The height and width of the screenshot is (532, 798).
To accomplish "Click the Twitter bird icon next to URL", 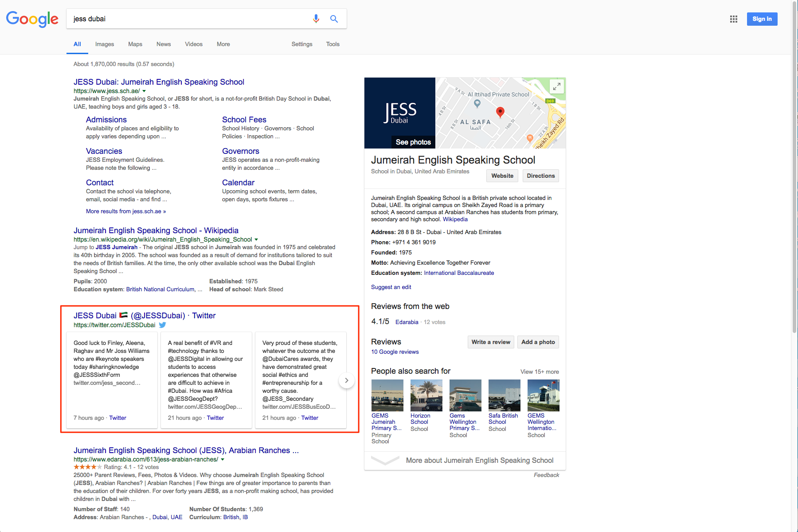I will (x=163, y=325).
